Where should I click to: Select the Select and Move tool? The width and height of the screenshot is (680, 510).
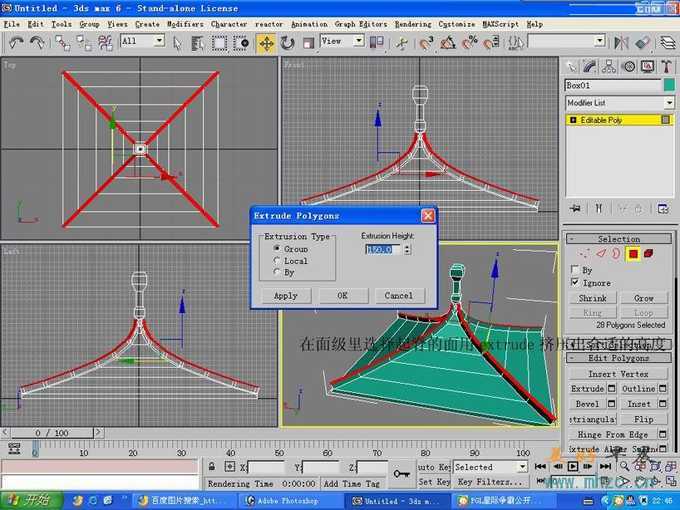point(266,42)
